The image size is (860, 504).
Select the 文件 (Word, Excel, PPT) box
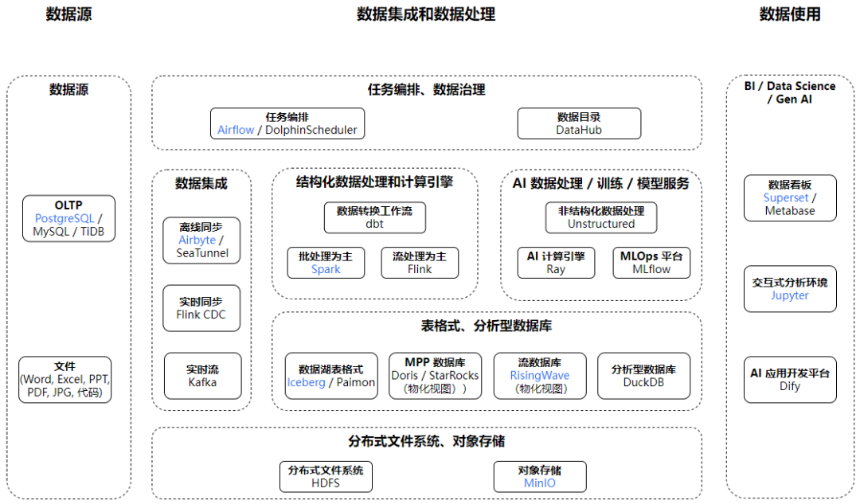[64, 380]
